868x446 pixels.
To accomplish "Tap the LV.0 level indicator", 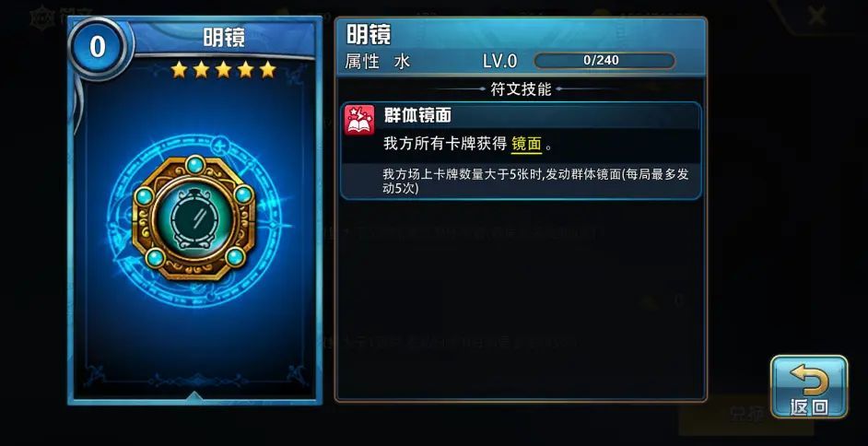I will pos(499,61).
